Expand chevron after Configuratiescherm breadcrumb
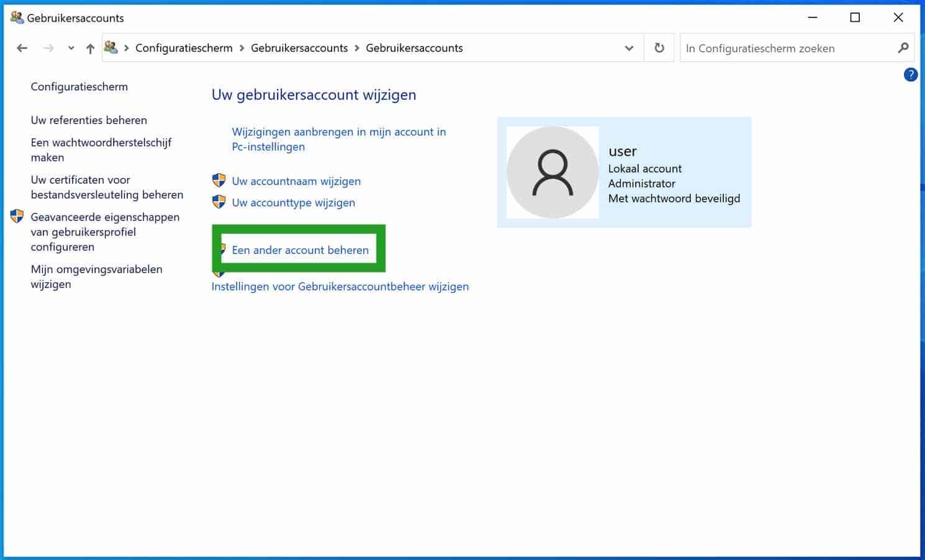This screenshot has height=560, width=925. [x=242, y=48]
